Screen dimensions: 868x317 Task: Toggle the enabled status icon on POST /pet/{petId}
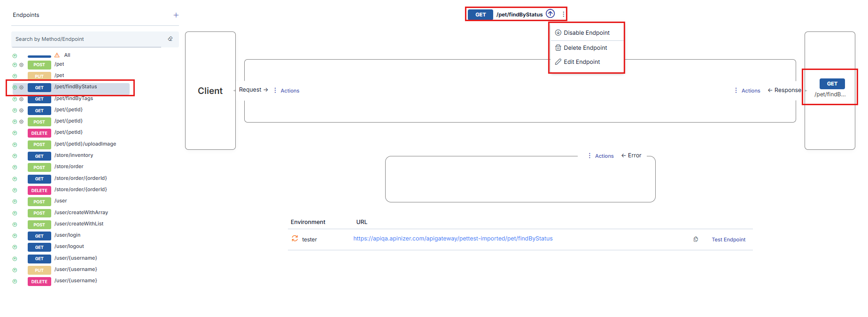pyautogui.click(x=15, y=122)
